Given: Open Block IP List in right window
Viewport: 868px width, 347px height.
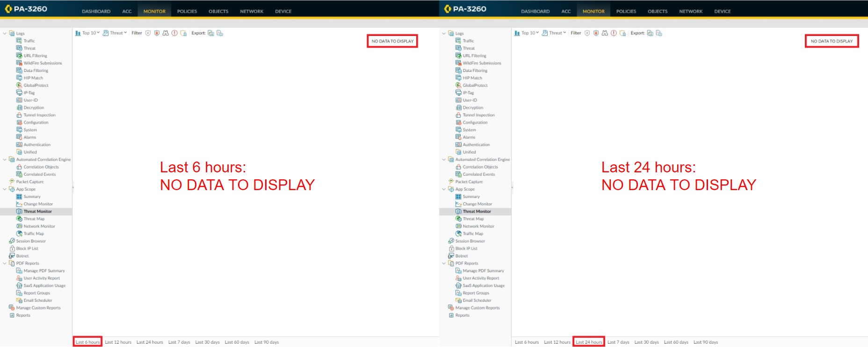Looking at the screenshot, I should pyautogui.click(x=463, y=249).
